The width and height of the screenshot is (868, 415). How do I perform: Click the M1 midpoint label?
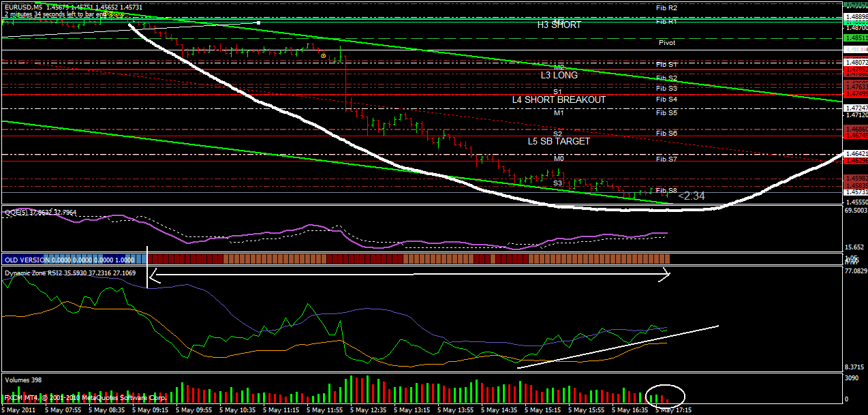(559, 113)
